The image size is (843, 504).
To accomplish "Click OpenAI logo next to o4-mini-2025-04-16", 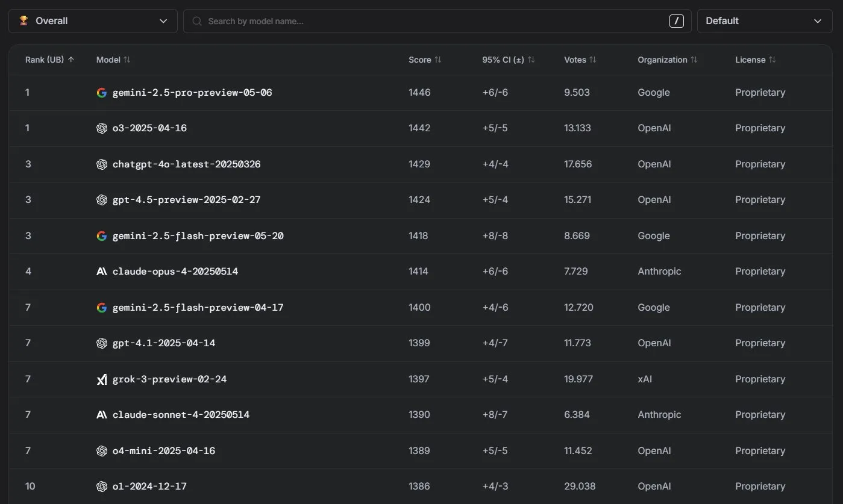I will pos(102,451).
